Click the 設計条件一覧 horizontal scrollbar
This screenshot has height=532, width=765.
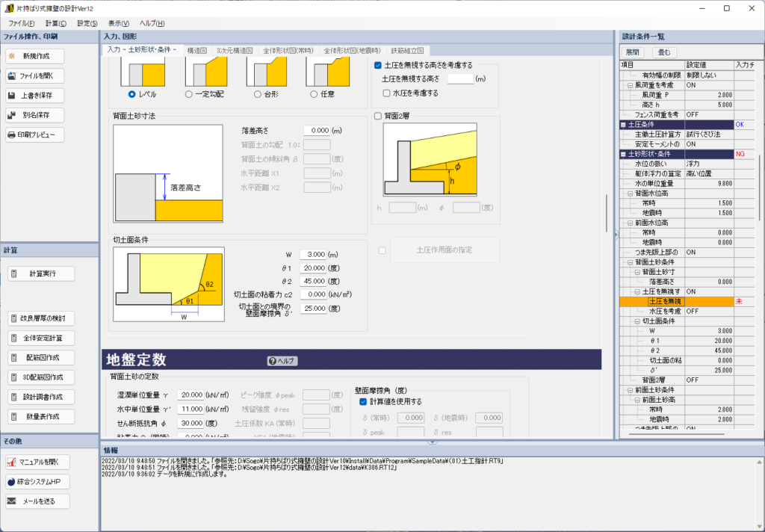[677, 433]
